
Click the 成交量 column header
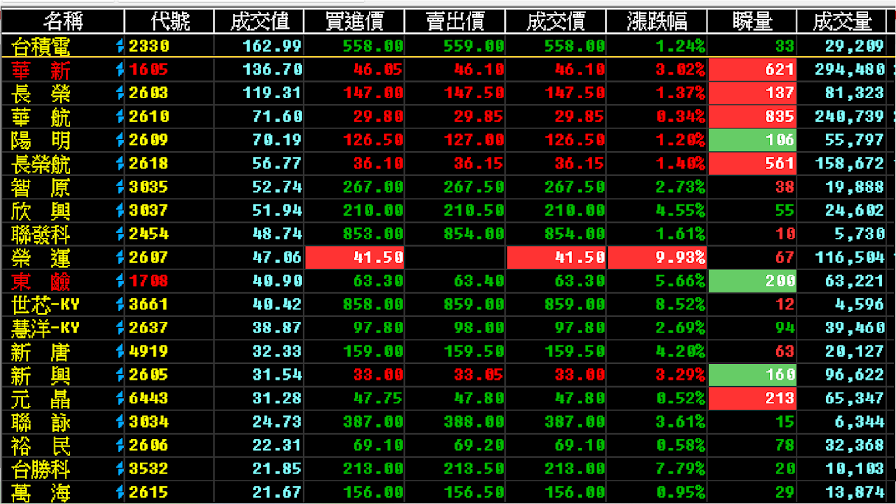coord(842,22)
